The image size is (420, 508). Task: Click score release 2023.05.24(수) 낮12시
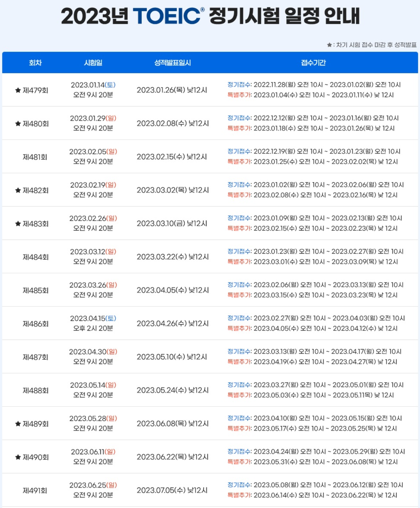tap(173, 391)
